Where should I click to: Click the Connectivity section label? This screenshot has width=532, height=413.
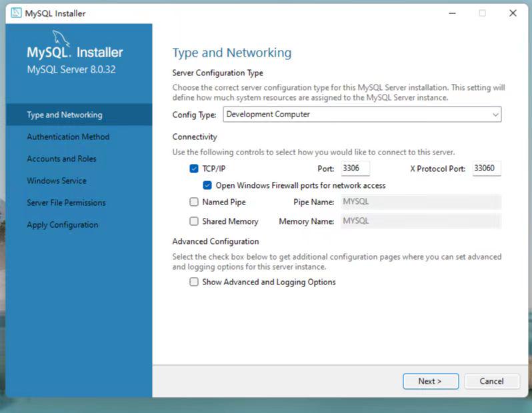[195, 137]
